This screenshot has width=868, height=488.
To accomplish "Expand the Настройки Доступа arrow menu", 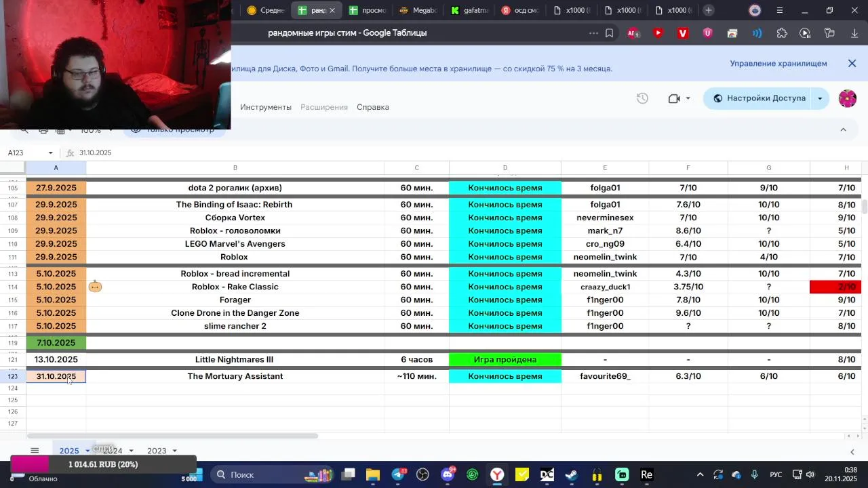I will pyautogui.click(x=820, y=98).
